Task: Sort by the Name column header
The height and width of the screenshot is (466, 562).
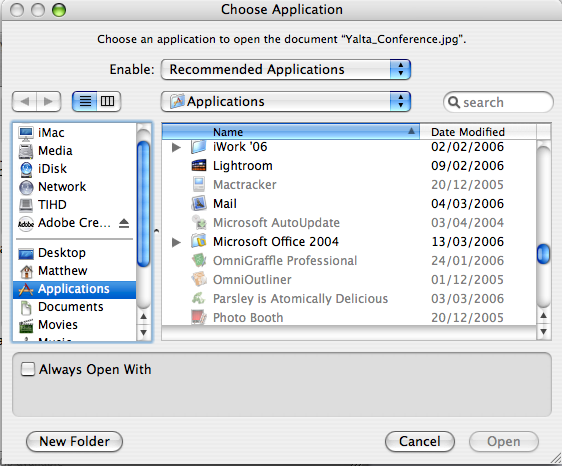Action: (x=291, y=132)
